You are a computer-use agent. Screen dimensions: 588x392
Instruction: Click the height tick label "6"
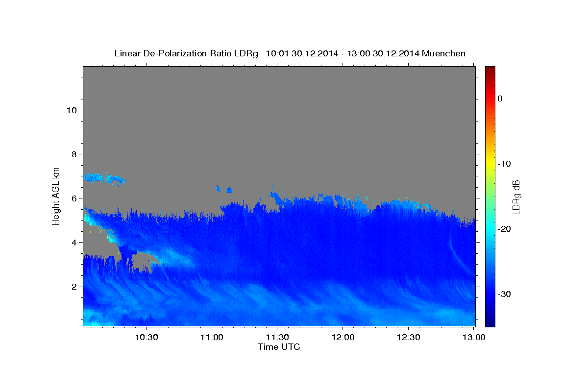(73, 198)
